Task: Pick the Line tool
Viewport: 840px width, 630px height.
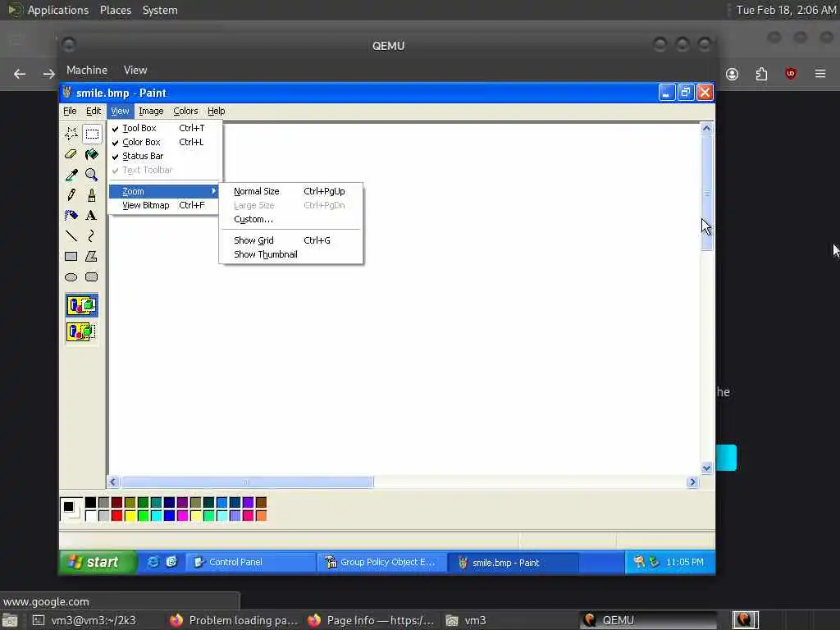Action: coord(71,235)
